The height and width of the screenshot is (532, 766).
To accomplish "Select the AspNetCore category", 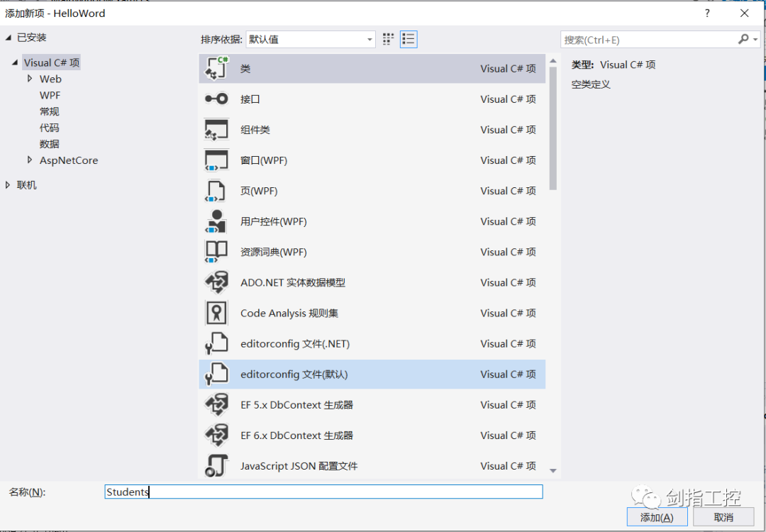I will tap(68, 160).
